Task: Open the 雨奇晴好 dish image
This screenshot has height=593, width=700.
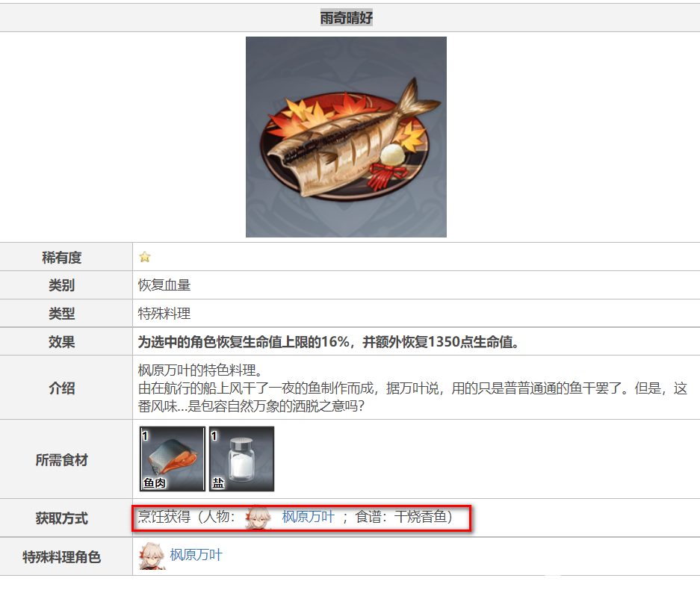Action: (x=346, y=137)
